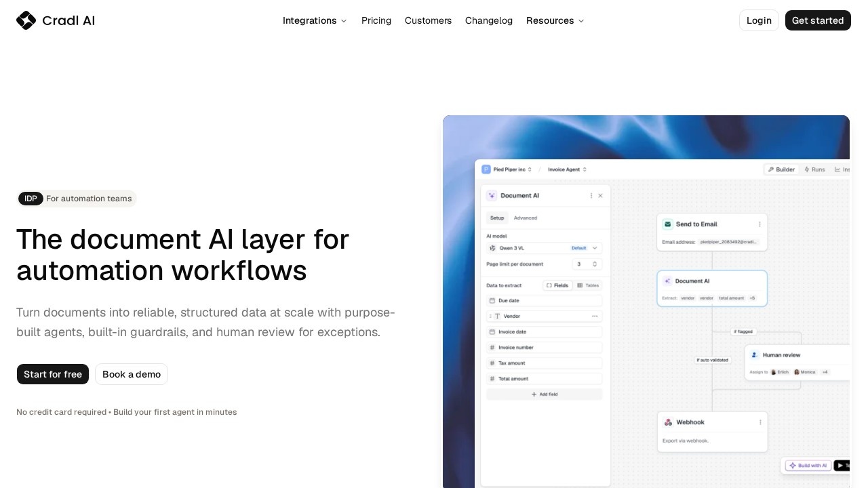Close the Document AI panel
This screenshot has width=868, height=488.
coord(600,196)
